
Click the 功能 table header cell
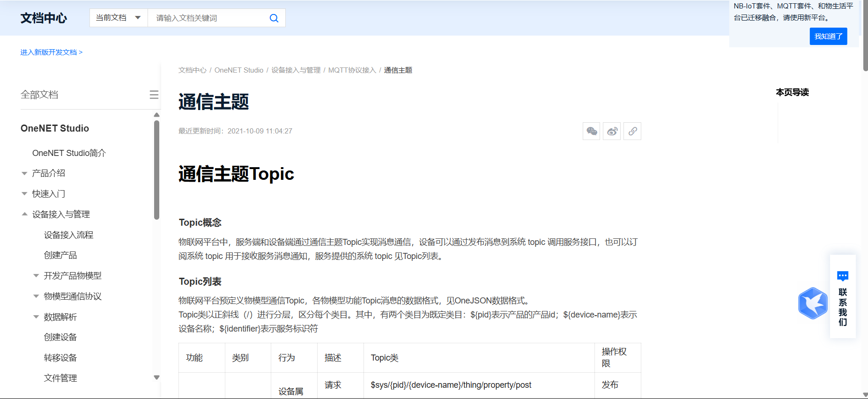click(202, 358)
